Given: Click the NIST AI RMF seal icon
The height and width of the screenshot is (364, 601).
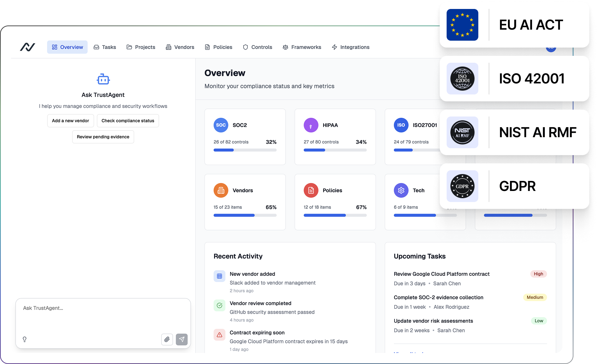Looking at the screenshot, I should coord(462,132).
